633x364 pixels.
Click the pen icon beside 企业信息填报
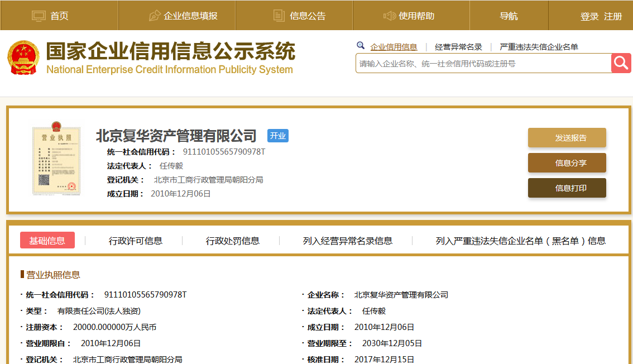[x=155, y=16]
